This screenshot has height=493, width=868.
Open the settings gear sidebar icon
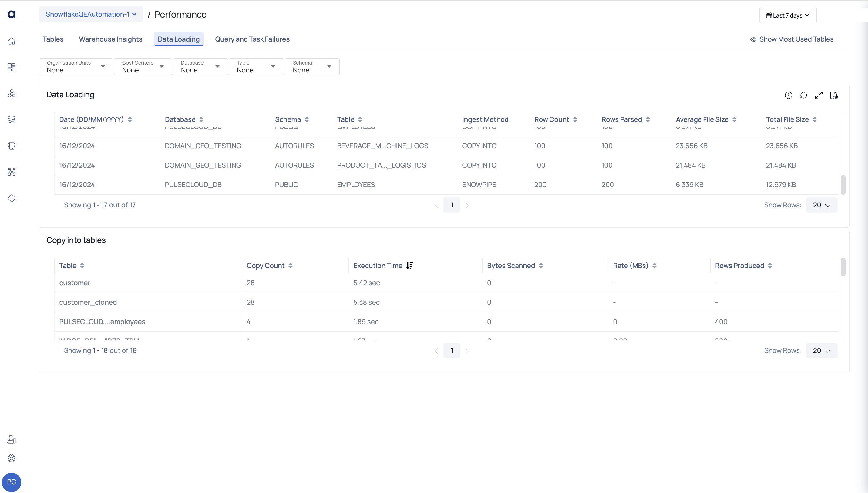(x=12, y=458)
